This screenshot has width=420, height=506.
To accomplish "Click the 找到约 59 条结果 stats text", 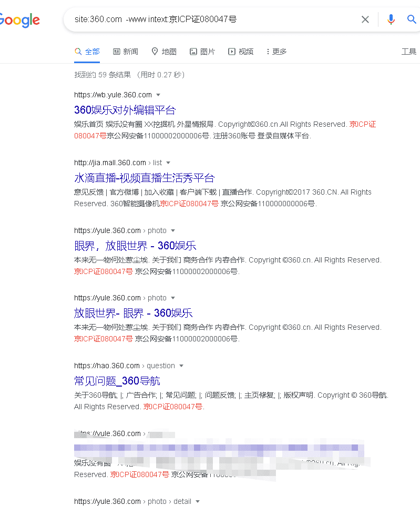I will 103,75.
